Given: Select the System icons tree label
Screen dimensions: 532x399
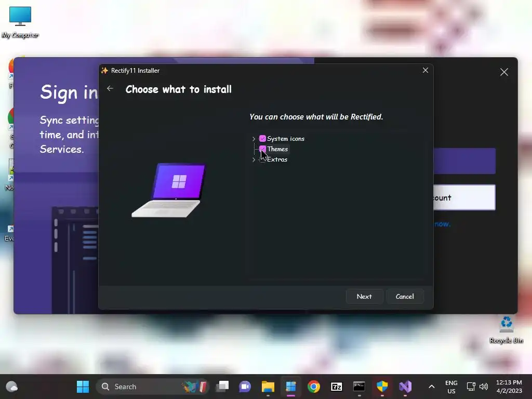Looking at the screenshot, I should pos(286,138).
